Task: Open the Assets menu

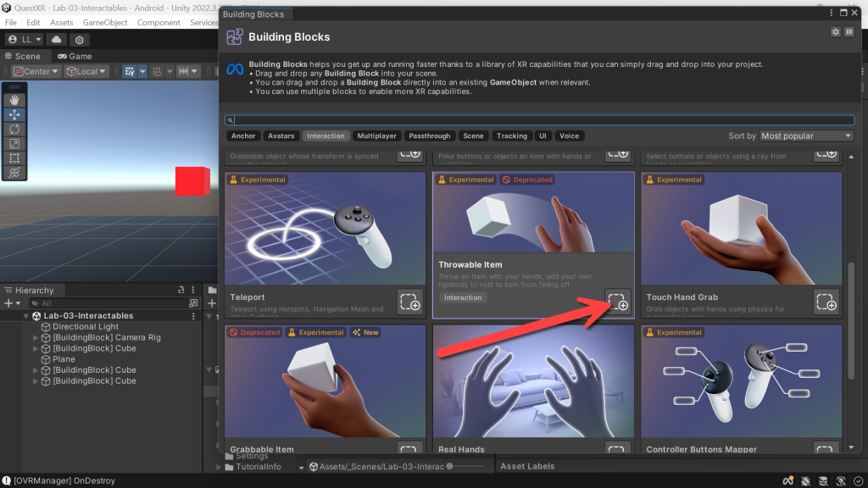Action: click(61, 23)
